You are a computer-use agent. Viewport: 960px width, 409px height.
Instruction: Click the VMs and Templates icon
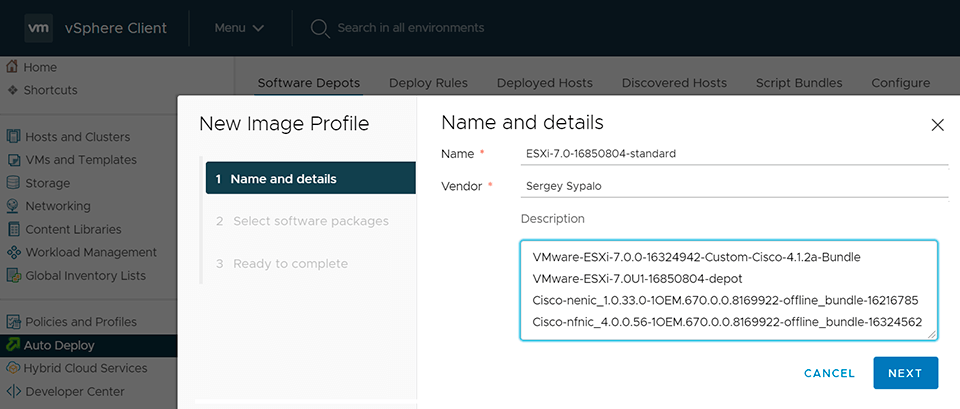pos(13,160)
